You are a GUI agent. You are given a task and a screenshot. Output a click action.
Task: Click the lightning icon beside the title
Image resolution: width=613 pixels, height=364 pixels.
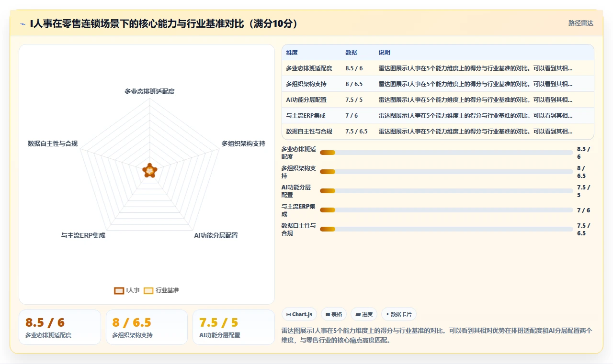pyautogui.click(x=23, y=23)
